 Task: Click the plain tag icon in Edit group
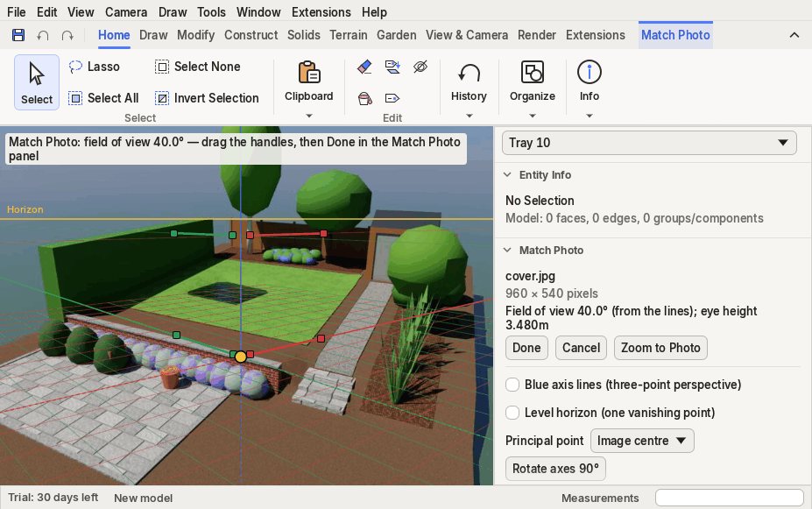pyautogui.click(x=392, y=98)
